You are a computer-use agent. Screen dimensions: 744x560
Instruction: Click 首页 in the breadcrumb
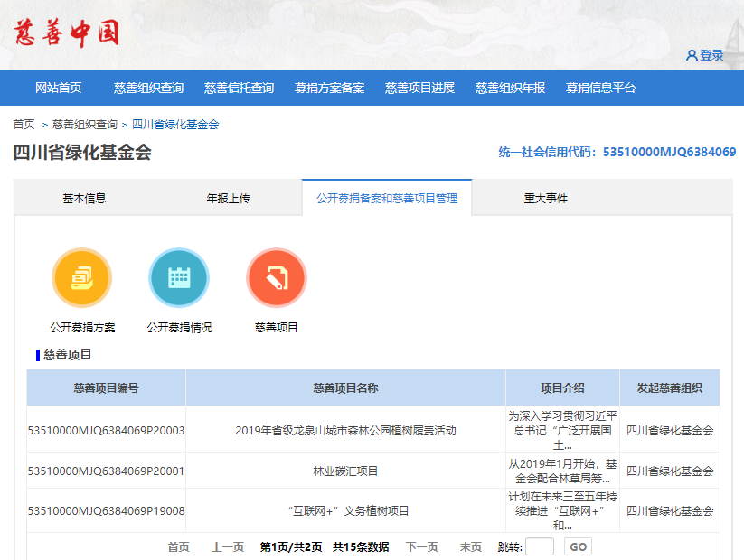tap(24, 125)
